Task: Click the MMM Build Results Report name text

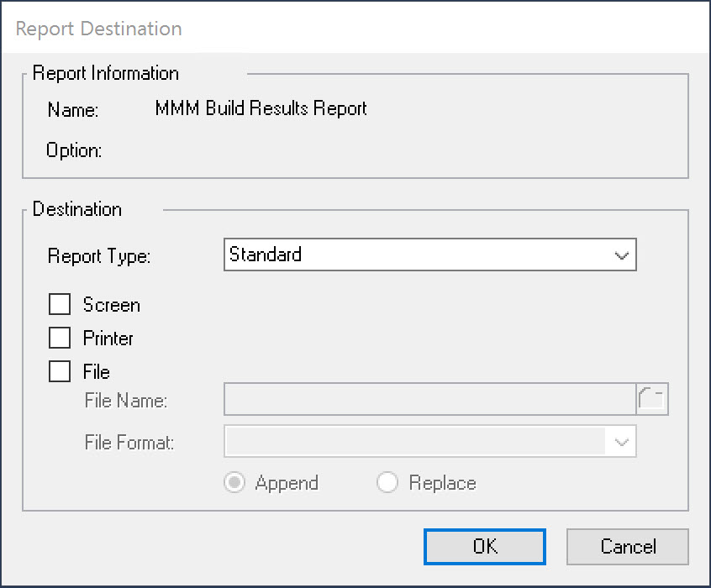Action: tap(261, 108)
